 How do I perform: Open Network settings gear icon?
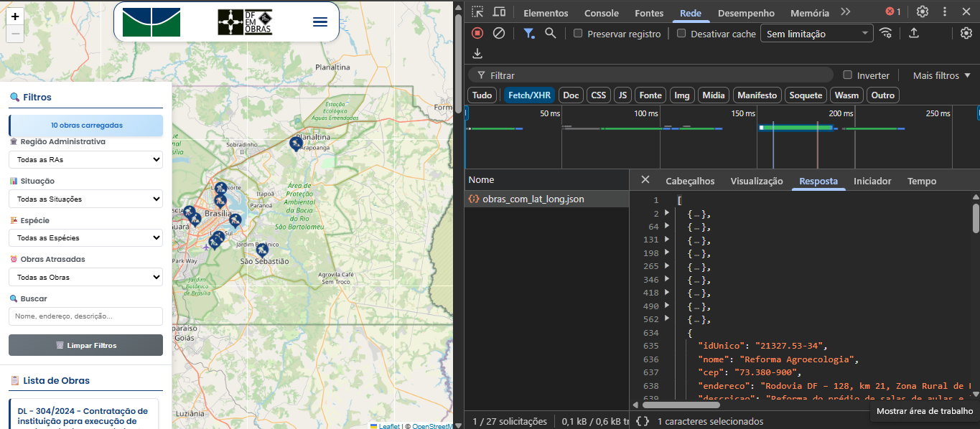(966, 33)
